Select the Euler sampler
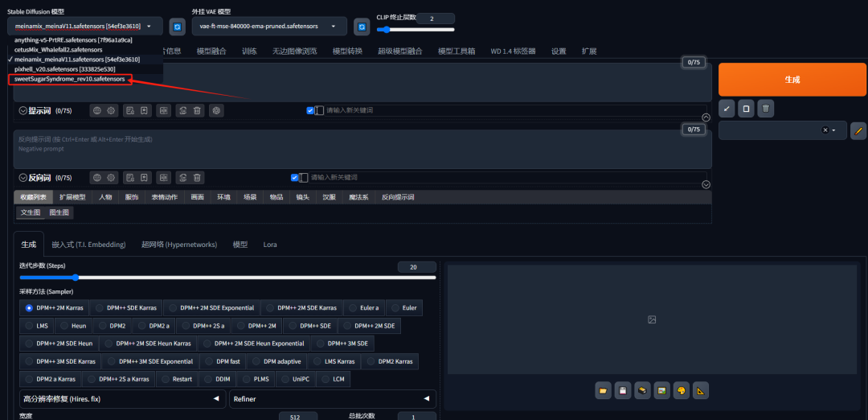Viewport: 868px width, 420px height. (404, 307)
